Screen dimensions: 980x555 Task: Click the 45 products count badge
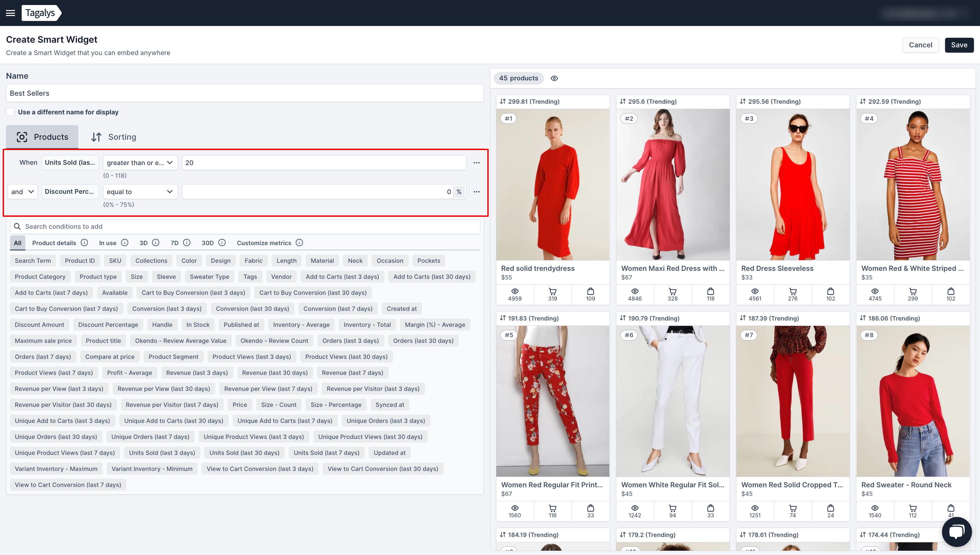click(x=518, y=78)
